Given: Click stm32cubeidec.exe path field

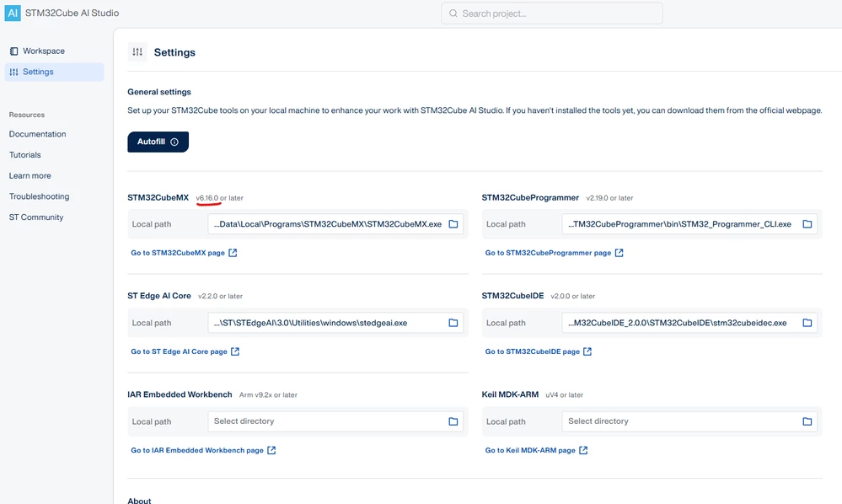Looking at the screenshot, I should point(689,323).
